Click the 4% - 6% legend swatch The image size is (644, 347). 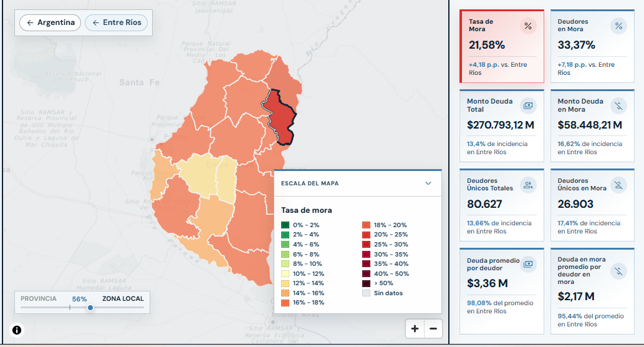[x=285, y=244]
